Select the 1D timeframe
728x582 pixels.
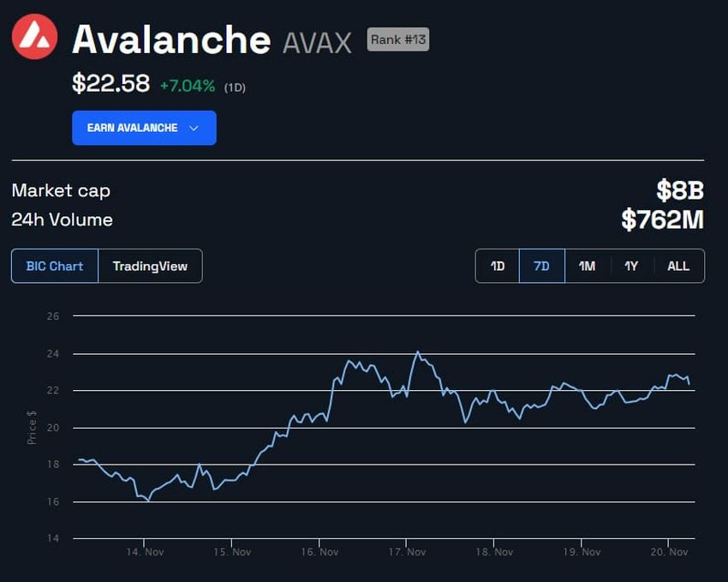497,266
